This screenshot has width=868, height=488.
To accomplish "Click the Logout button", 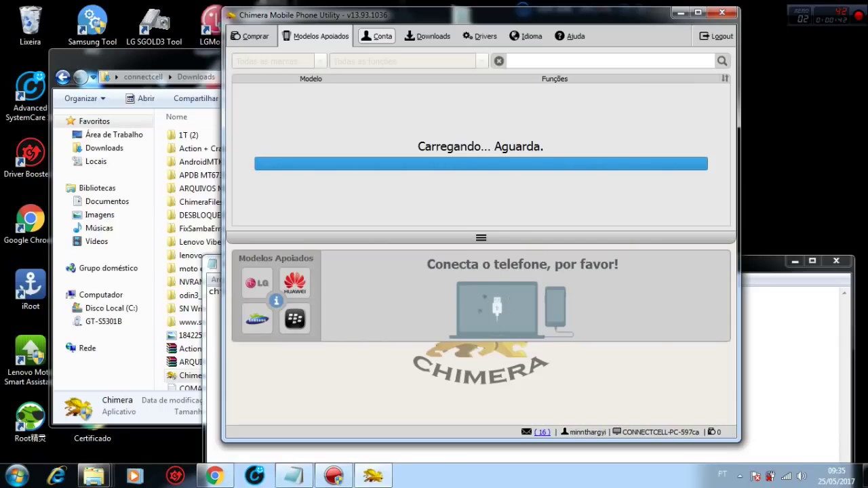I will 715,36.
